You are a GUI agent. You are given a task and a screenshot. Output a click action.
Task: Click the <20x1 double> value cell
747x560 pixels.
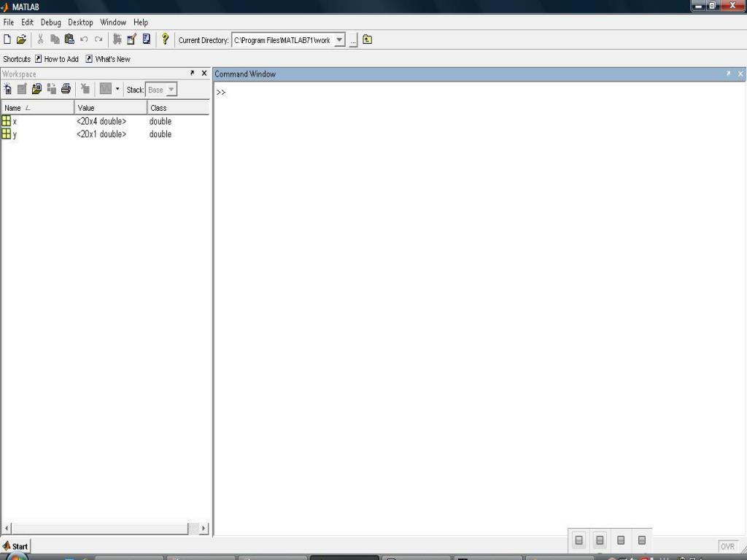point(101,134)
